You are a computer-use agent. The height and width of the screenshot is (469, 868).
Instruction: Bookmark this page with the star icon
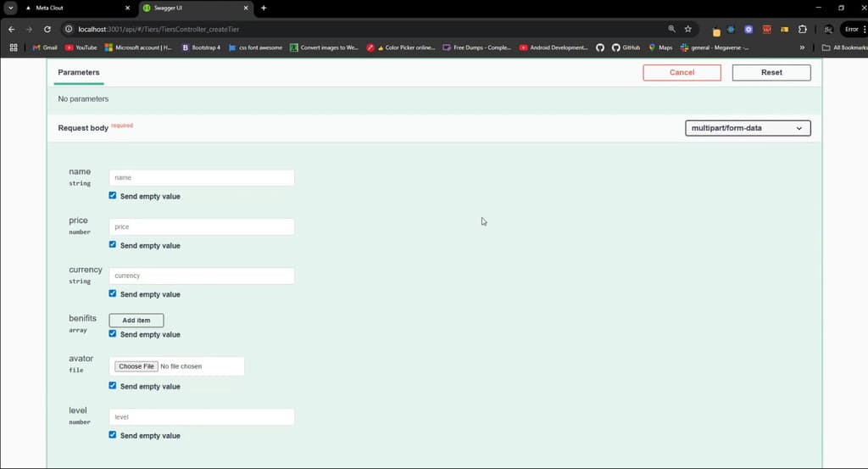point(688,29)
